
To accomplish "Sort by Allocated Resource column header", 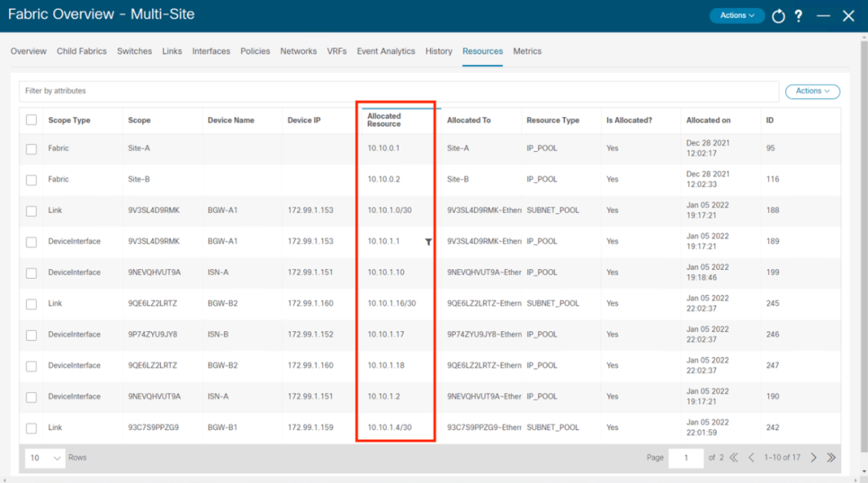I will click(383, 120).
